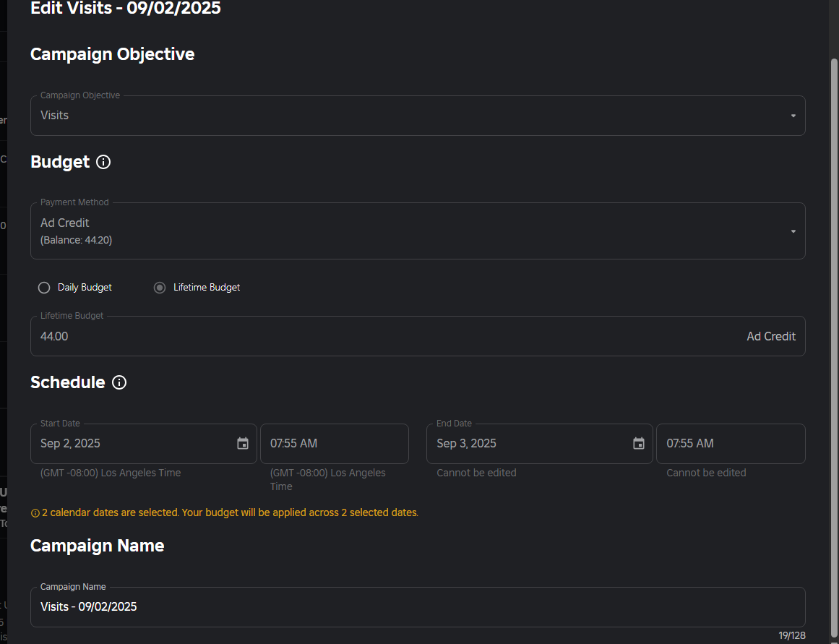
Task: Click the 19/128 character counter
Action: click(792, 635)
